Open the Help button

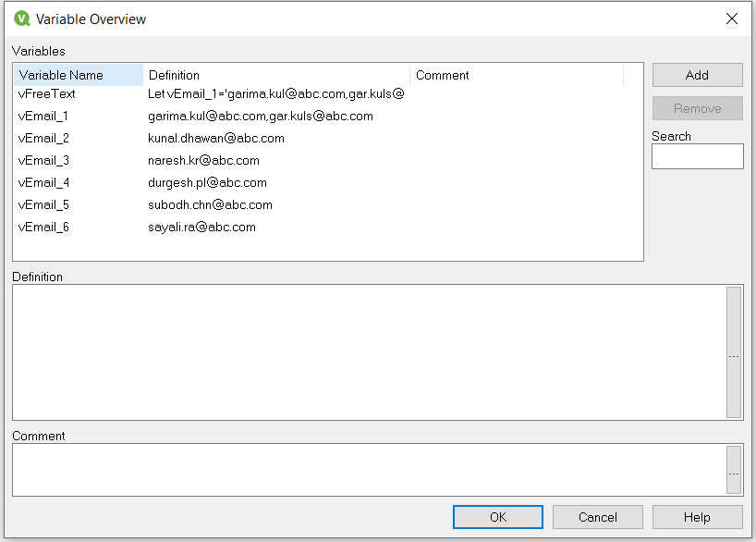pyautogui.click(x=697, y=517)
